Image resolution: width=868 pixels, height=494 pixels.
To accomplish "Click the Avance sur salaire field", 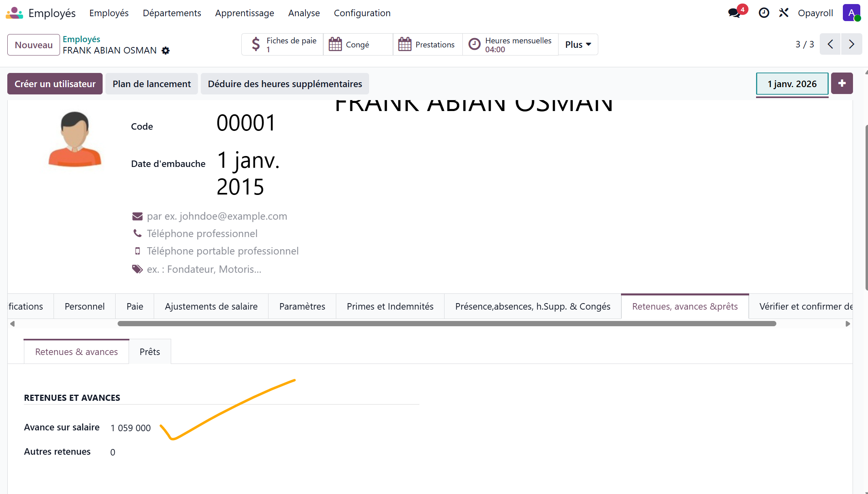I will [131, 428].
